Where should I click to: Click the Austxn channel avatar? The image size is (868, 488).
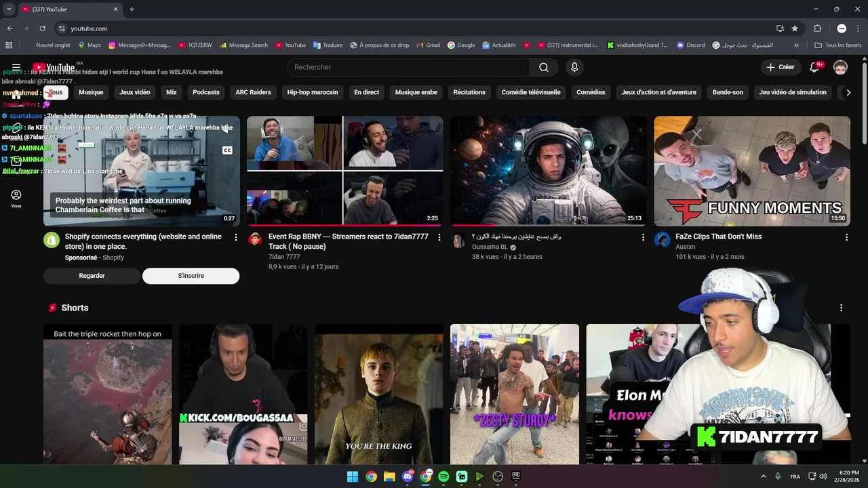pyautogui.click(x=662, y=239)
